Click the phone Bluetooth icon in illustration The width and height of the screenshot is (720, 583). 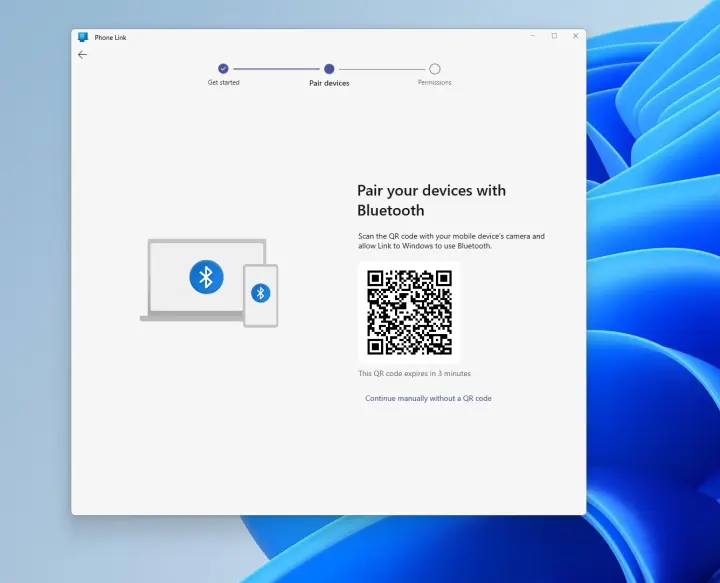261,293
